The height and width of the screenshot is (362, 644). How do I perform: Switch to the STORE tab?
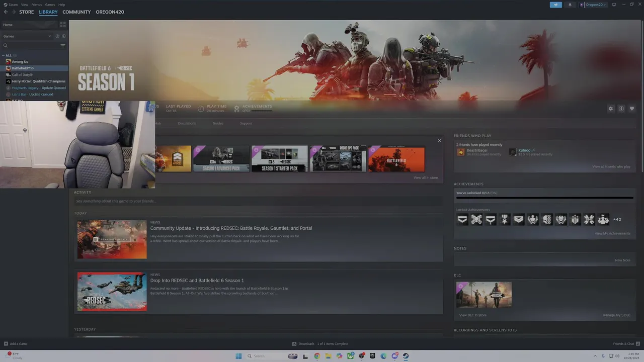pyautogui.click(x=27, y=12)
